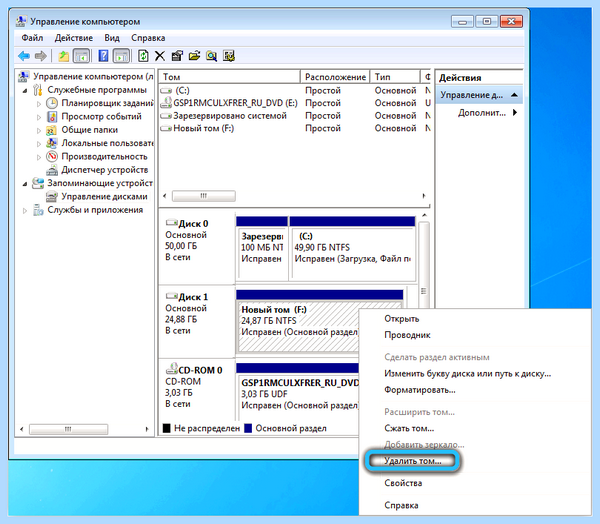Sort by Том column header

tap(230, 77)
